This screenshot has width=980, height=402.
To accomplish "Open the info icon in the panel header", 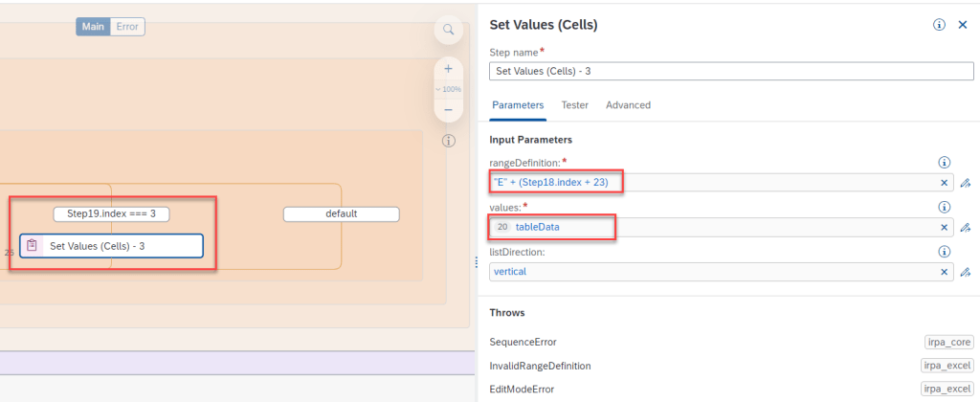I will point(939,25).
